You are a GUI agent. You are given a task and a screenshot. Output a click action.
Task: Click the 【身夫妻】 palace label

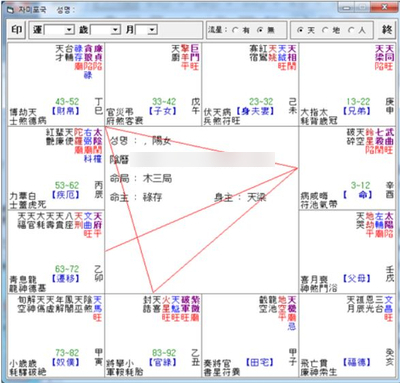point(255,111)
